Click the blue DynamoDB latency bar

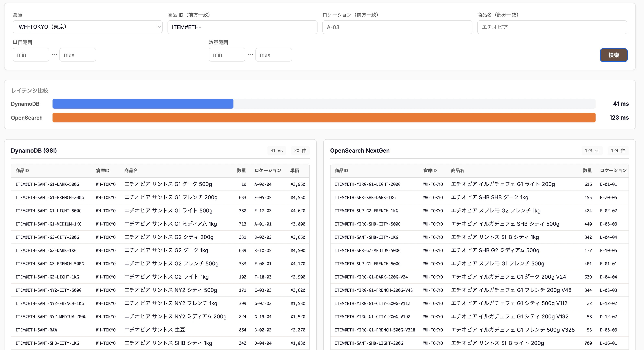(x=143, y=103)
